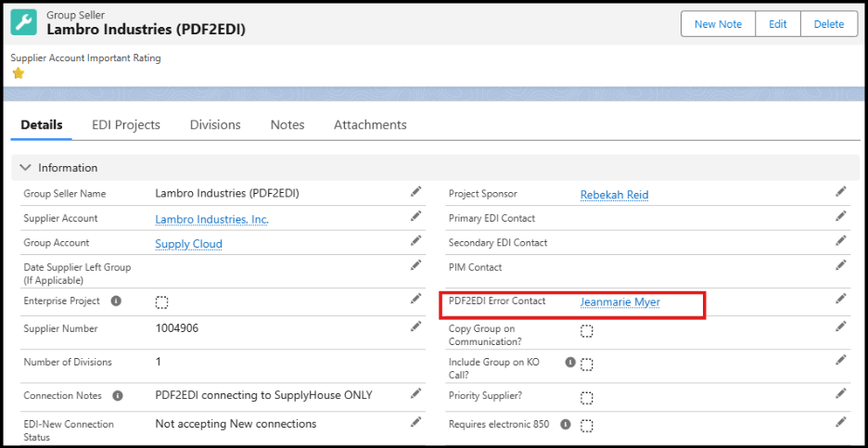Open Rebekah Reid project sponsor link
The width and height of the screenshot is (868, 448).
pos(615,195)
